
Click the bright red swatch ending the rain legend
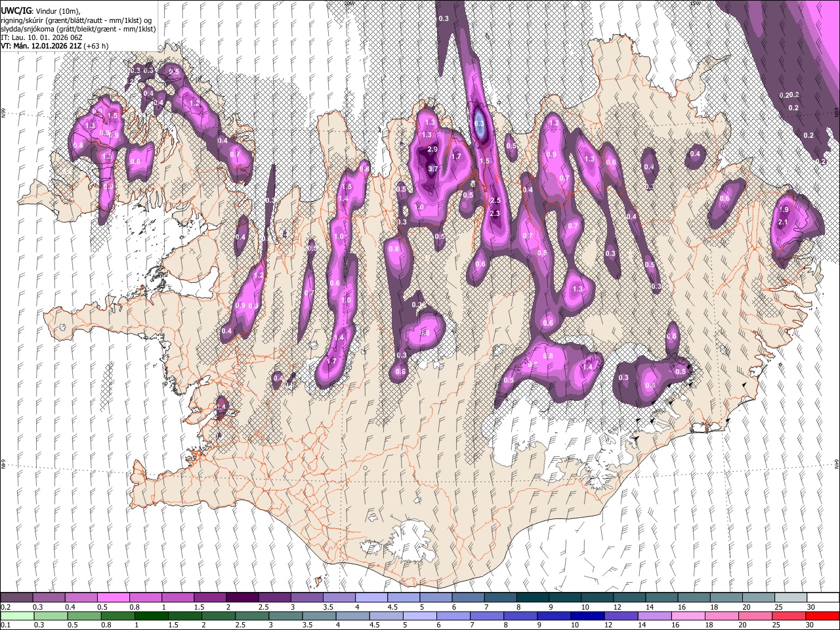pos(822,616)
